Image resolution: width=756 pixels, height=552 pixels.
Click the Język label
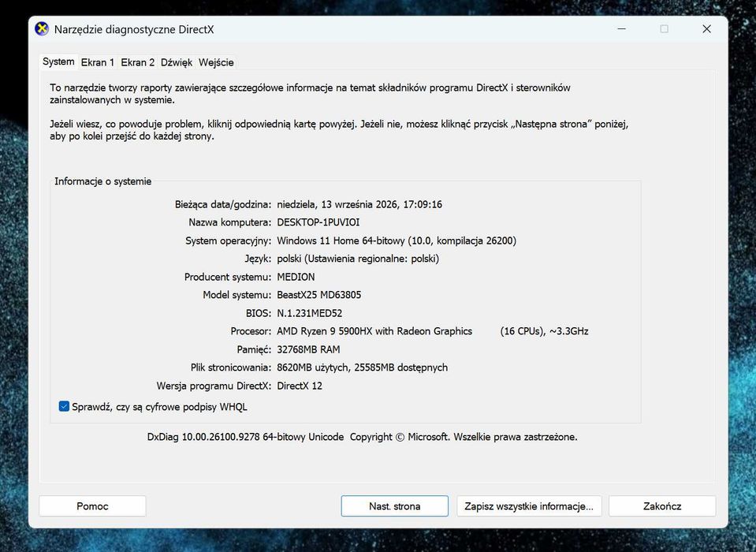tap(258, 259)
